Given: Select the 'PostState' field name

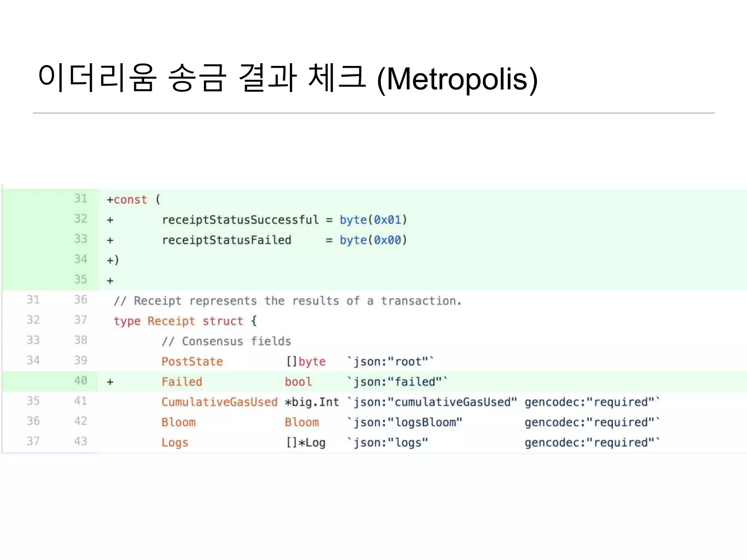Looking at the screenshot, I should click(x=192, y=362).
